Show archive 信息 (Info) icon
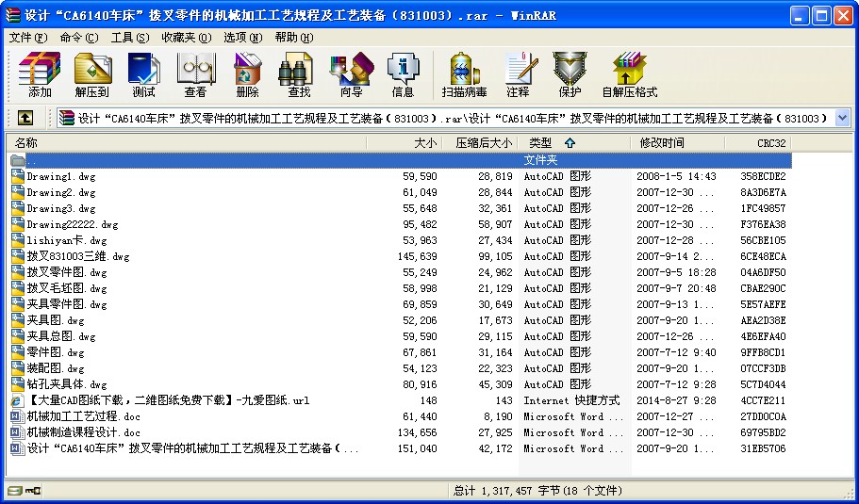 click(x=403, y=74)
